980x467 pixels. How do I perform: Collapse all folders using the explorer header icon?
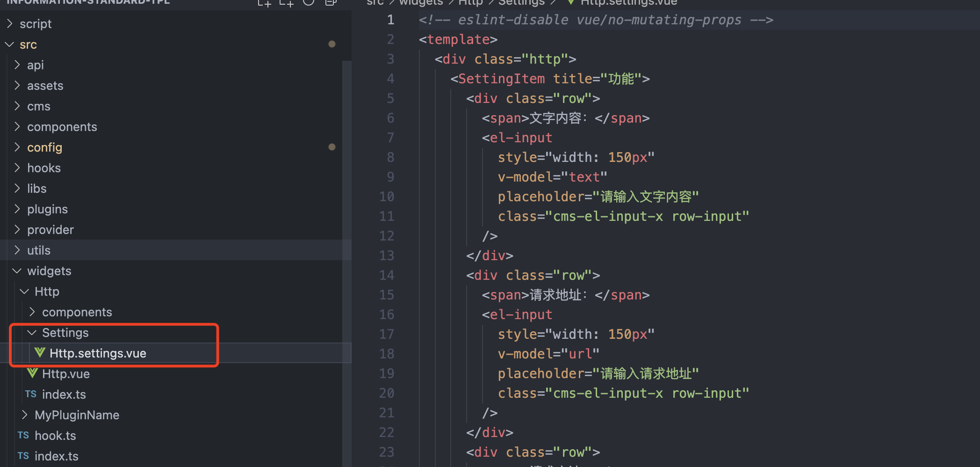tap(331, 3)
